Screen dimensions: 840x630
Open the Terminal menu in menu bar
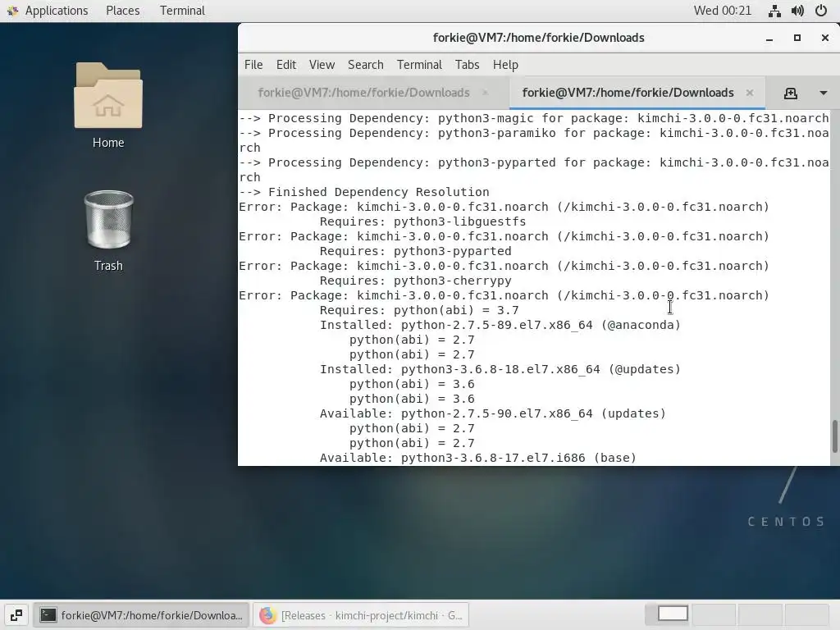click(x=419, y=65)
